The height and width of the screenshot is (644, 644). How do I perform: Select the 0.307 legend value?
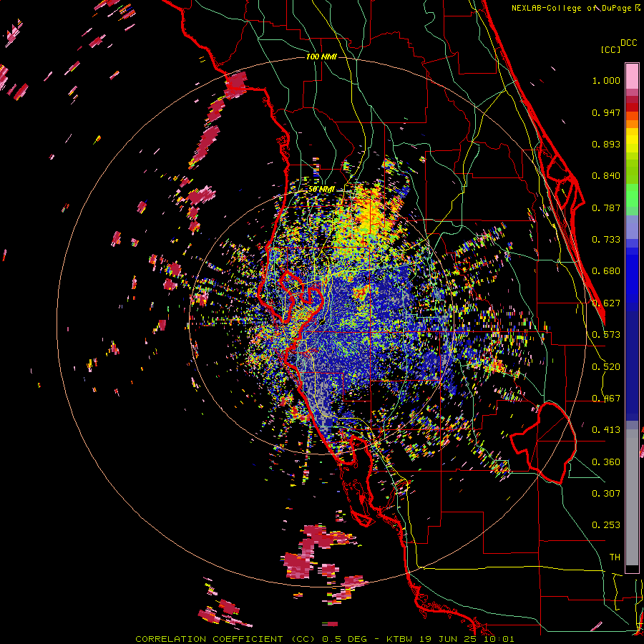pos(606,494)
